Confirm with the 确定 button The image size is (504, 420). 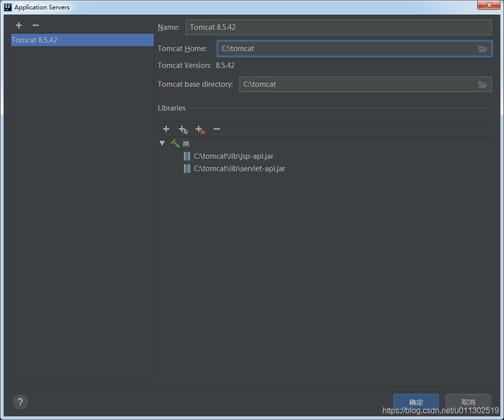click(416, 402)
